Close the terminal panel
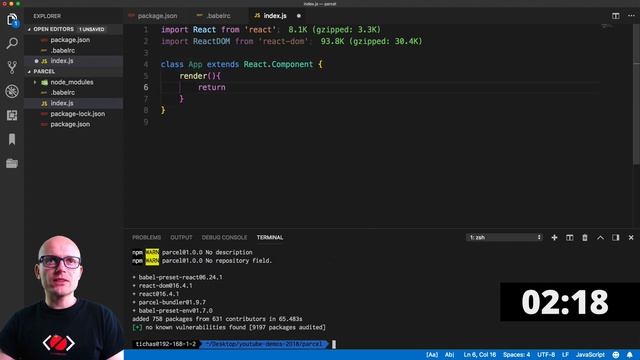This screenshot has width=640, height=360. [x=631, y=237]
